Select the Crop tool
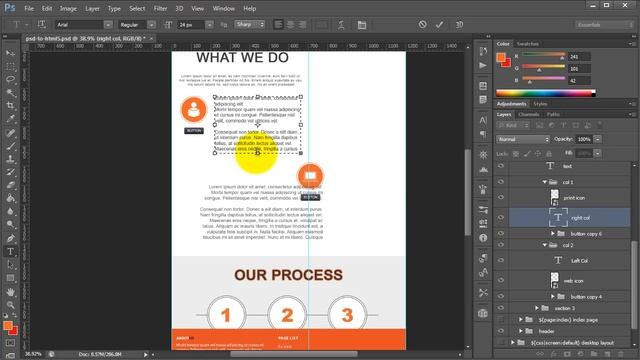The image size is (640, 360). point(11,106)
